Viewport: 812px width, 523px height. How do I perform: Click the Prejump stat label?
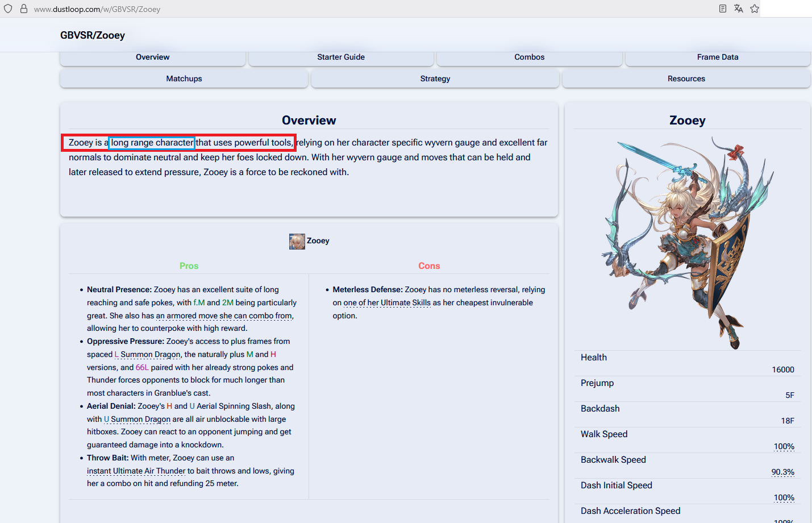(x=597, y=383)
